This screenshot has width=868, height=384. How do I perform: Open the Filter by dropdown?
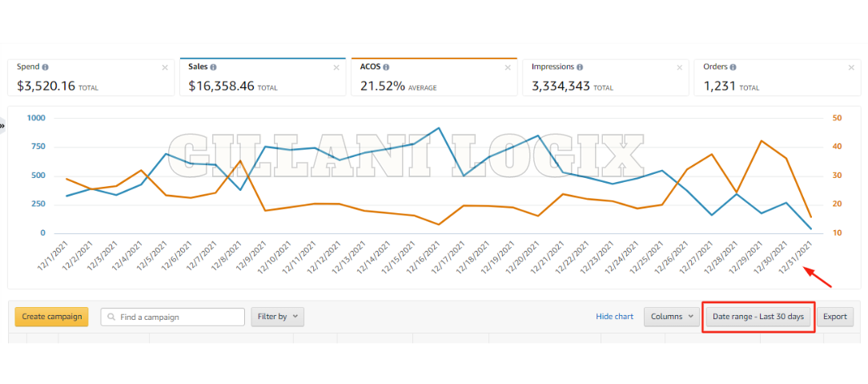pyautogui.click(x=277, y=317)
